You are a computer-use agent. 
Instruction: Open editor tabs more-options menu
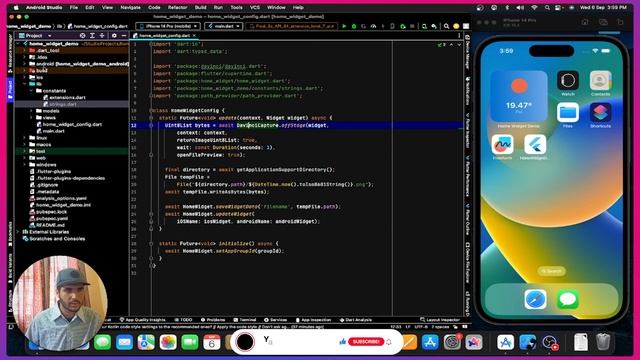click(x=459, y=36)
